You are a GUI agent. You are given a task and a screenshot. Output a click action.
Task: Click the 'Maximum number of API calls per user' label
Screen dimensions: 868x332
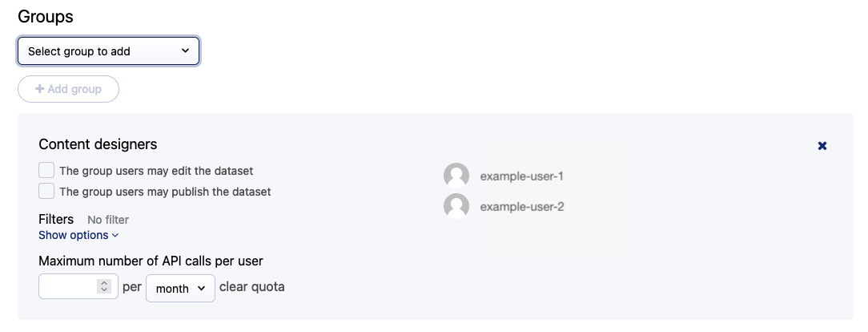pos(151,261)
